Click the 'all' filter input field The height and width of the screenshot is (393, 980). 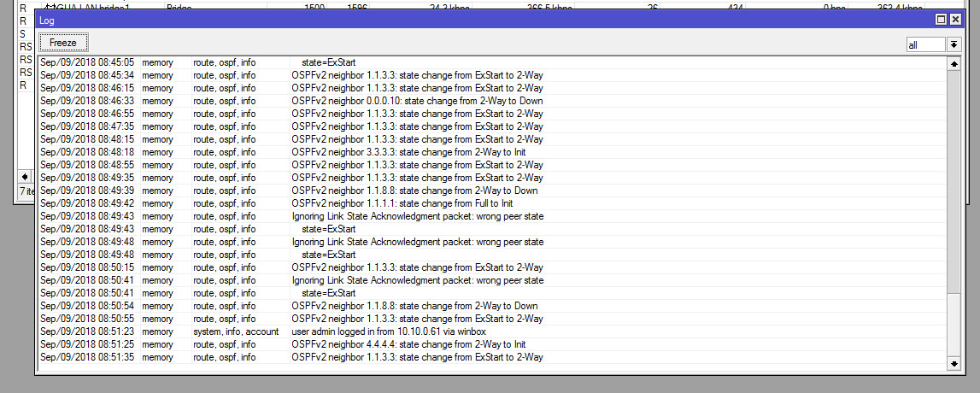pyautogui.click(x=925, y=45)
